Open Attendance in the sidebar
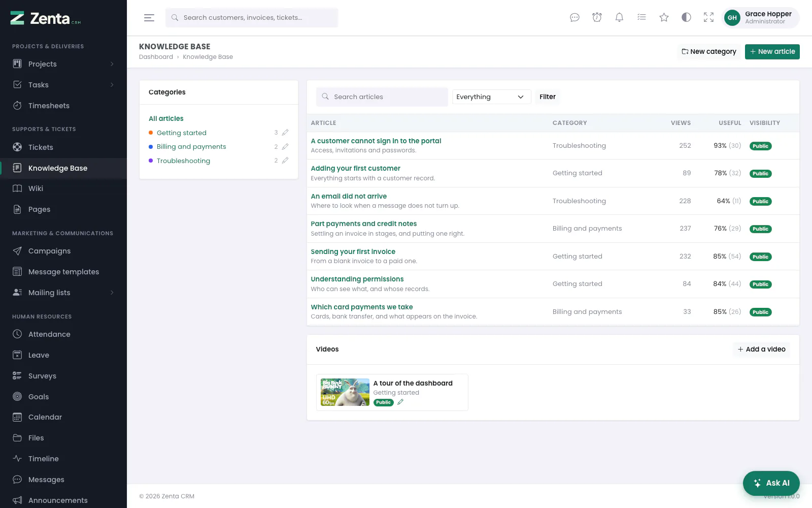812x508 pixels. (63, 334)
